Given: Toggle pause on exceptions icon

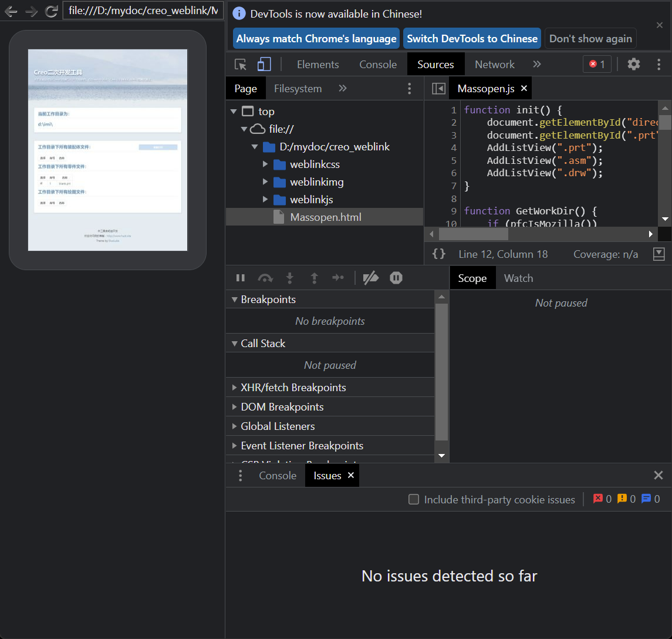Looking at the screenshot, I should pos(396,278).
